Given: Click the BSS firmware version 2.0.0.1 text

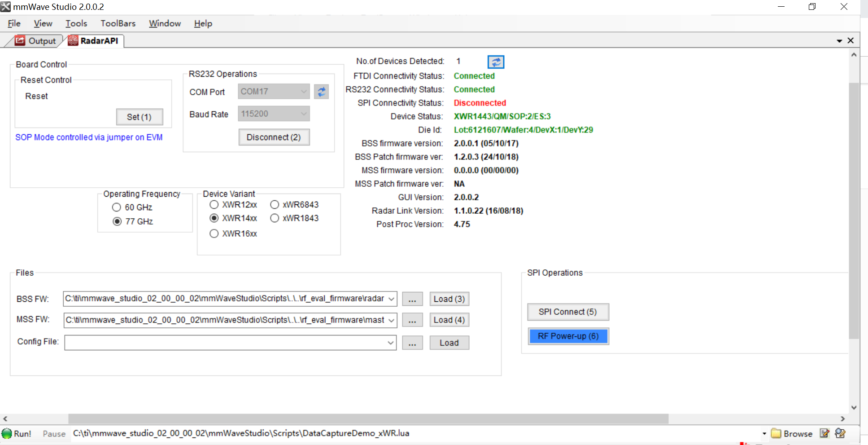Looking at the screenshot, I should (x=486, y=143).
